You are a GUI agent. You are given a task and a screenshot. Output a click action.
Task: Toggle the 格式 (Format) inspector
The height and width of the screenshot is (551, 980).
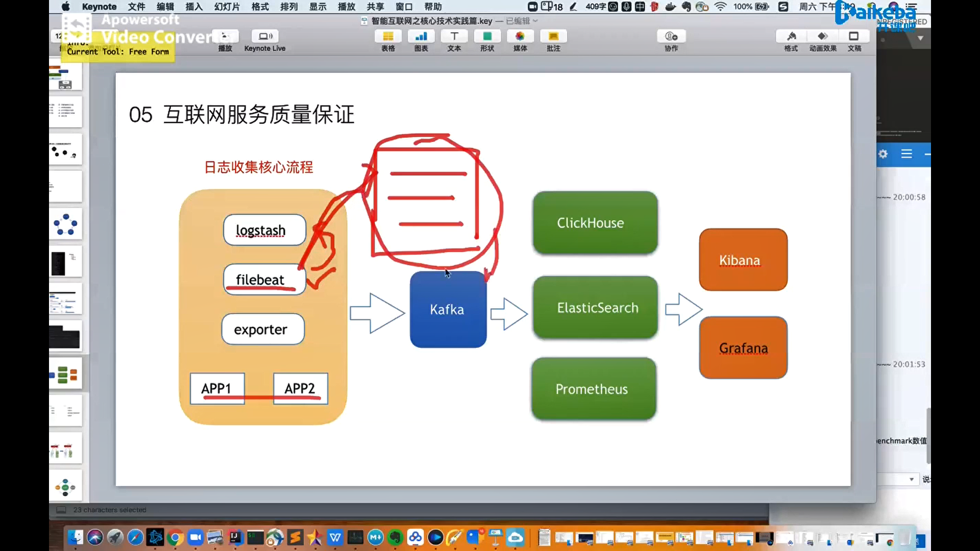[x=791, y=37]
